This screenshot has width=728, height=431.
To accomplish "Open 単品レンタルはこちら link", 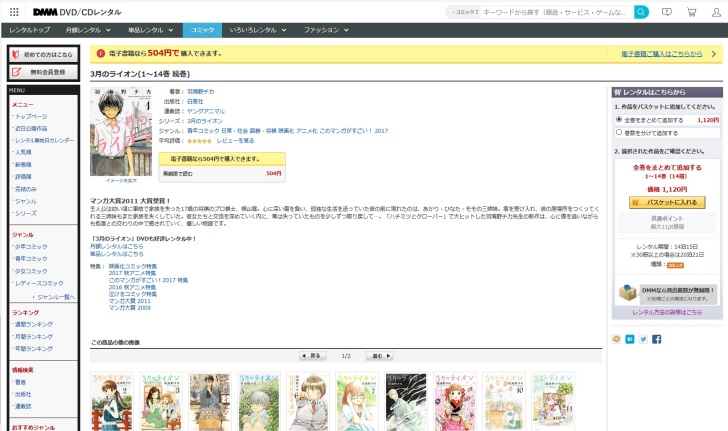I will [x=117, y=254].
